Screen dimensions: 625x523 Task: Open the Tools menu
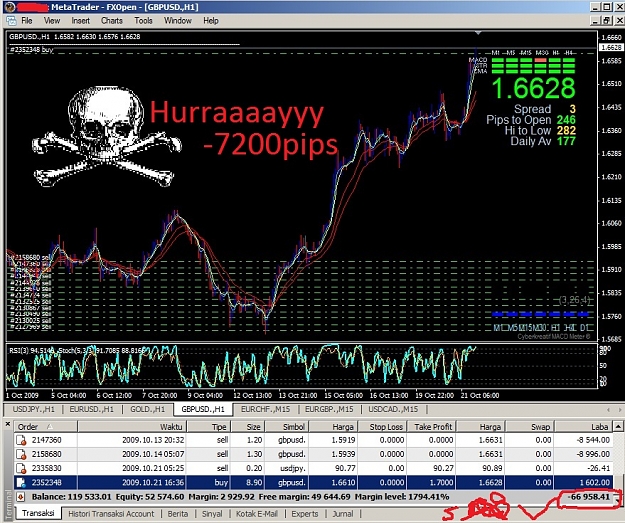tap(143, 20)
